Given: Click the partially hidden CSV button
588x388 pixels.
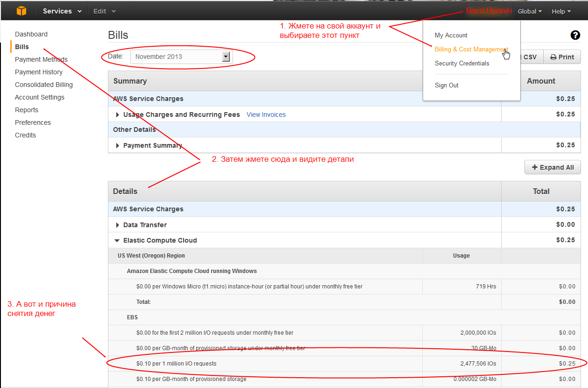Looking at the screenshot, I should tap(531, 57).
